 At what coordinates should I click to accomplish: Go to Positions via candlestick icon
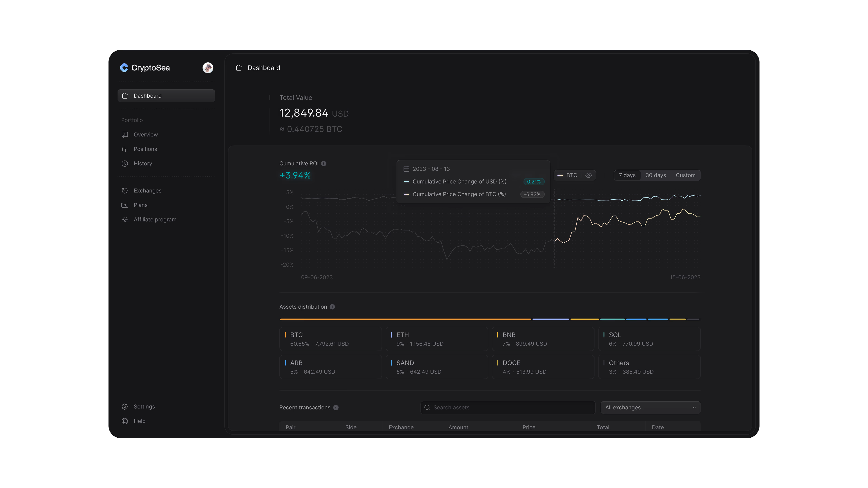(x=125, y=149)
